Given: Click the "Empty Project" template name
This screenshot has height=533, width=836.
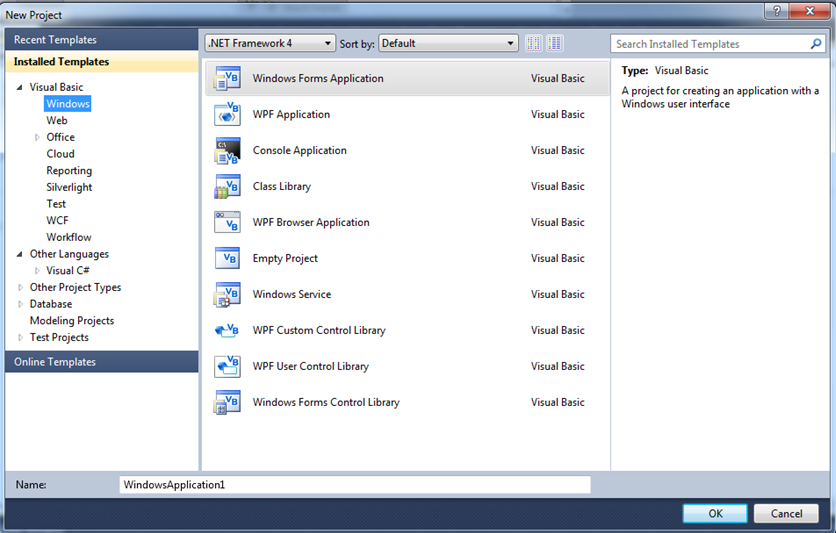Looking at the screenshot, I should point(285,259).
